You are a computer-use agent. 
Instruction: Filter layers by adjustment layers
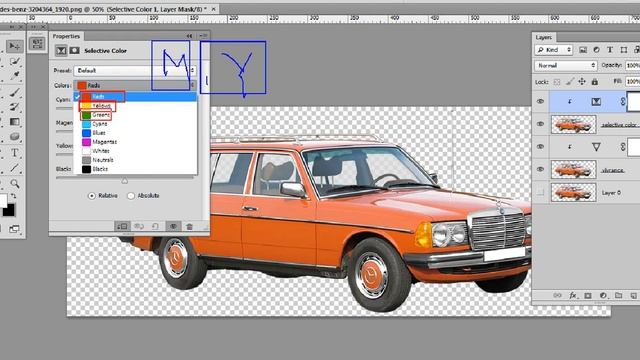[x=596, y=50]
